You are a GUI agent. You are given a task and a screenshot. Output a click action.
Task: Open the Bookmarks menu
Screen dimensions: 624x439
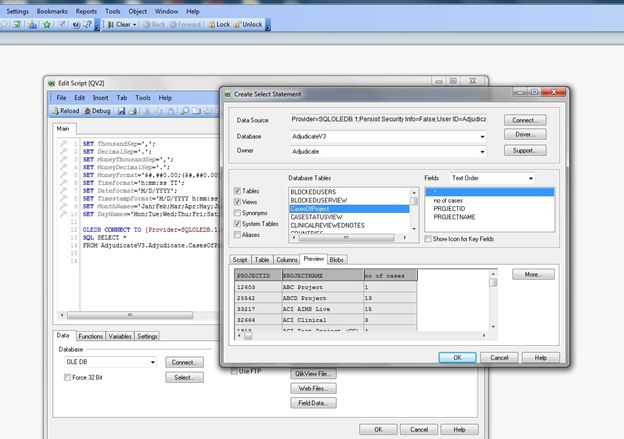coord(52,10)
